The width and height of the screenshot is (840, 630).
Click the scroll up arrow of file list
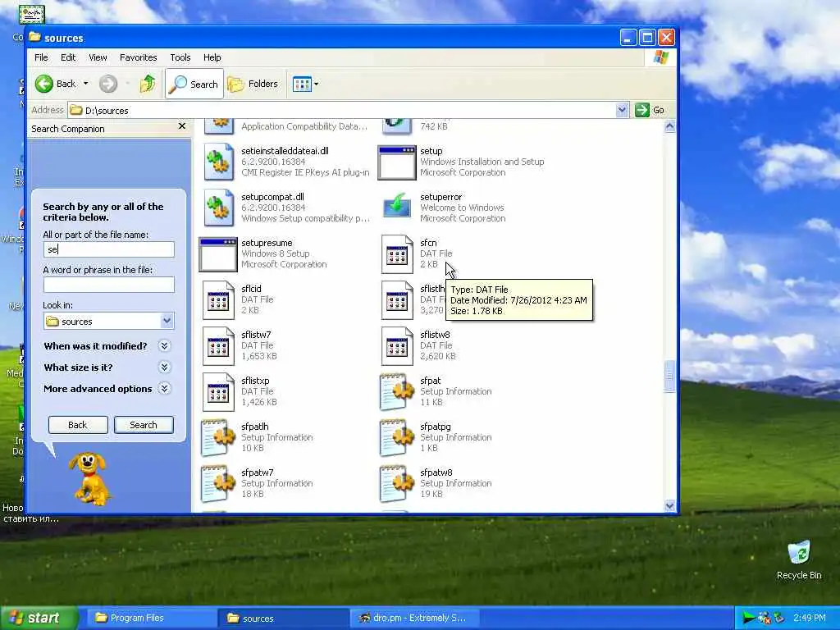coord(669,126)
